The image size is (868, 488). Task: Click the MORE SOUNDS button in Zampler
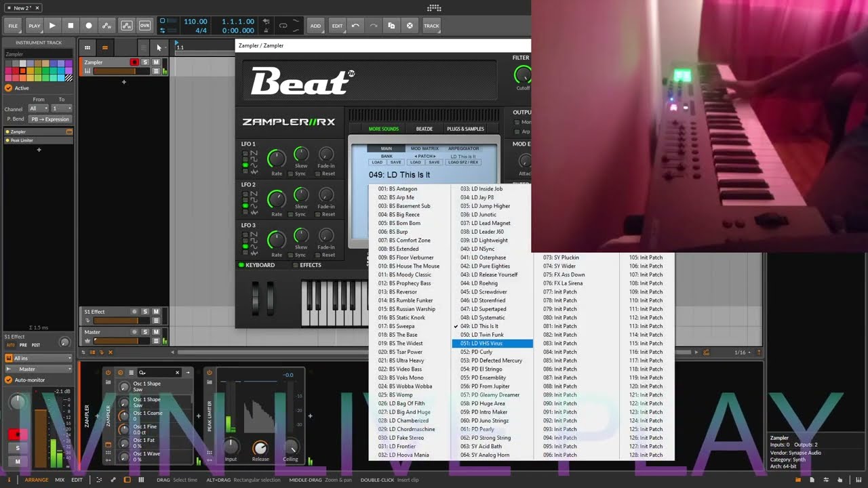pos(384,129)
